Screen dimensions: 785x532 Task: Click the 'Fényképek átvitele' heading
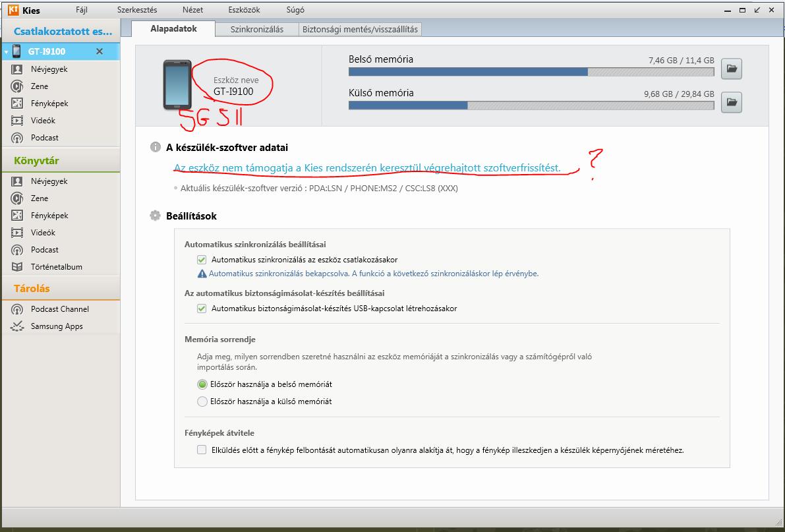pyautogui.click(x=219, y=433)
